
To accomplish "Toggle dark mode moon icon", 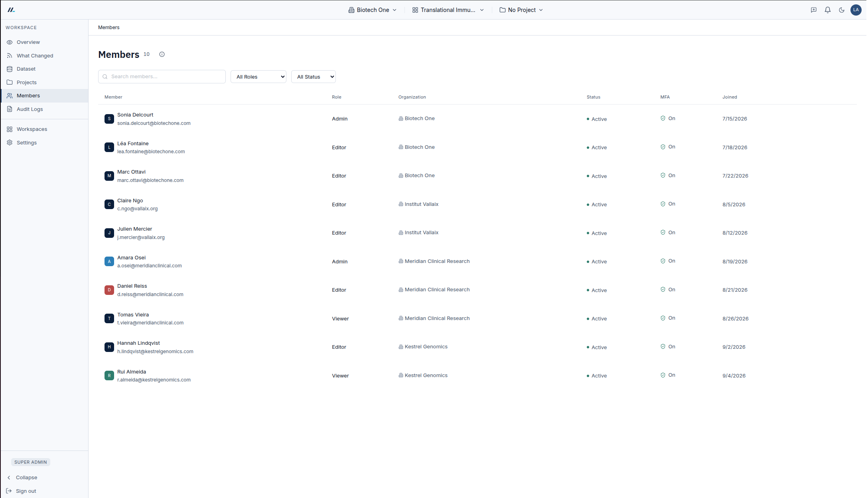I will click(x=842, y=10).
